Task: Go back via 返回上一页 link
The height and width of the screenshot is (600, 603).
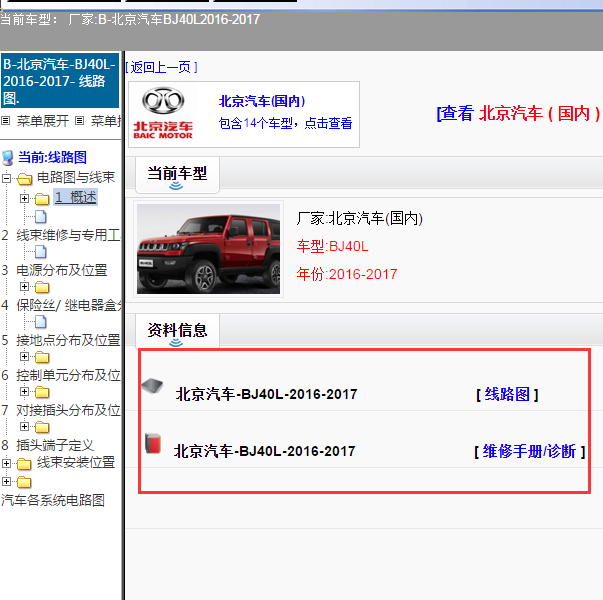Action: (x=162, y=67)
